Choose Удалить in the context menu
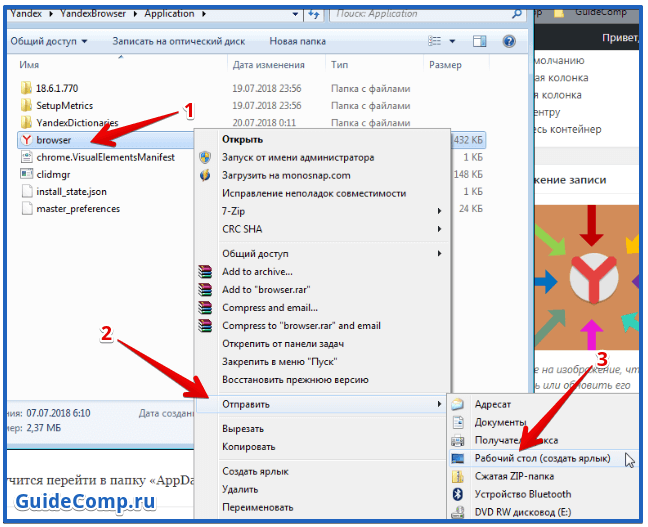This screenshot has width=648, height=527. pos(240,489)
